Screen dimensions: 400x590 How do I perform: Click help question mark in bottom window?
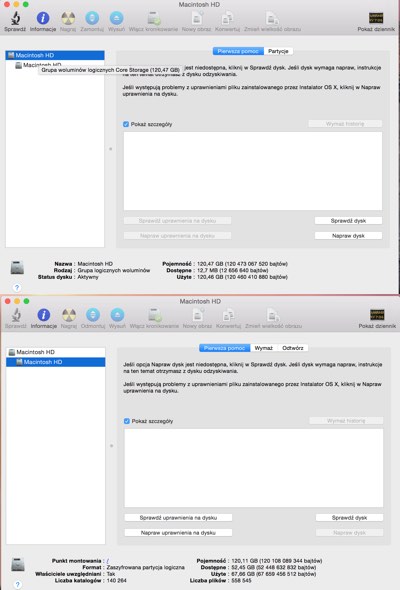(18, 584)
